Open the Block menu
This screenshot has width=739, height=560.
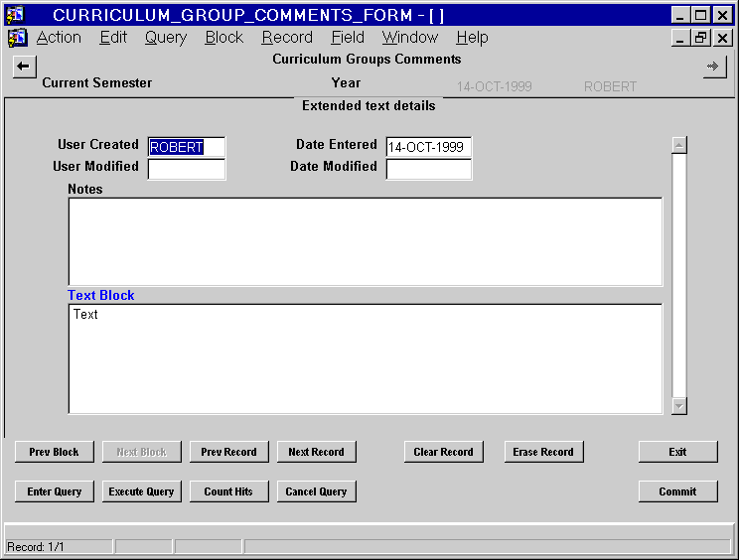[x=224, y=37]
